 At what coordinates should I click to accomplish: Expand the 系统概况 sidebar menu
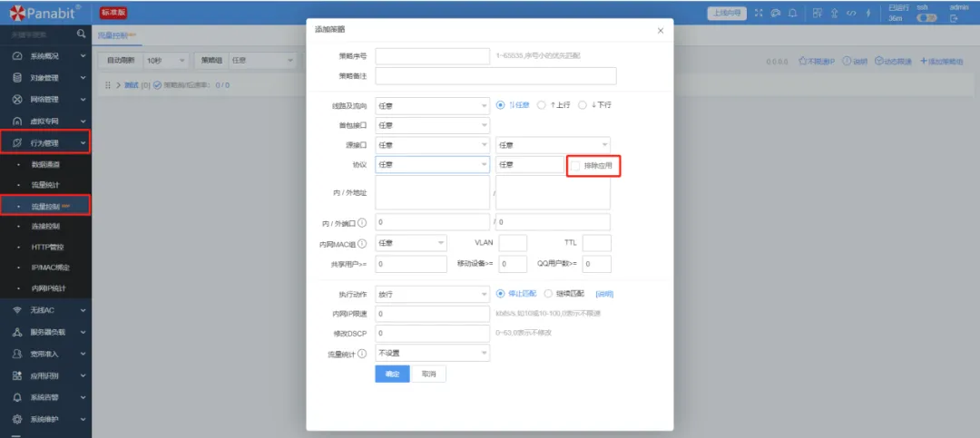pos(45,56)
